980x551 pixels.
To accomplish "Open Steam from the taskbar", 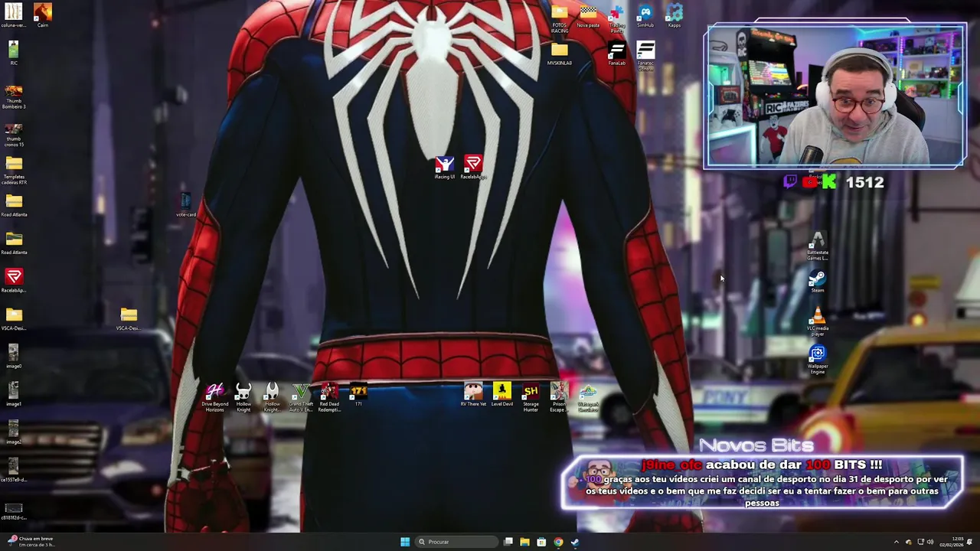I will pos(575,542).
